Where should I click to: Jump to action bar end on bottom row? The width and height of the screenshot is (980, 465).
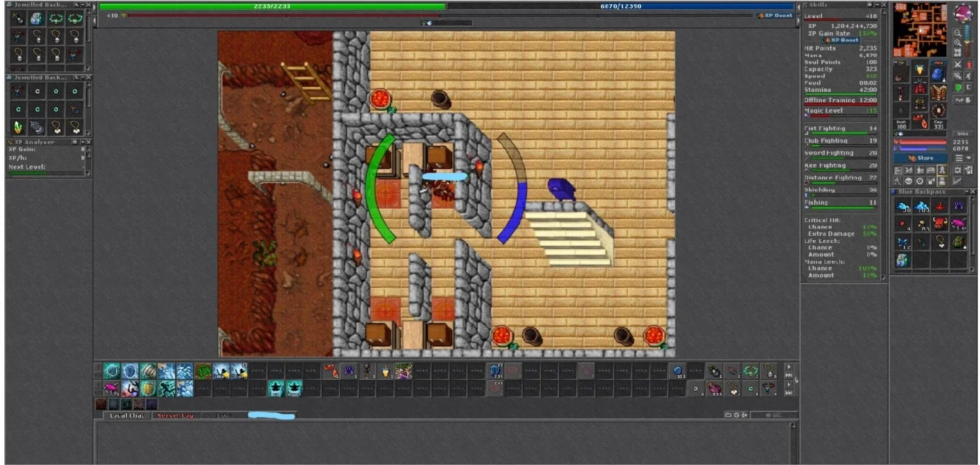(789, 393)
